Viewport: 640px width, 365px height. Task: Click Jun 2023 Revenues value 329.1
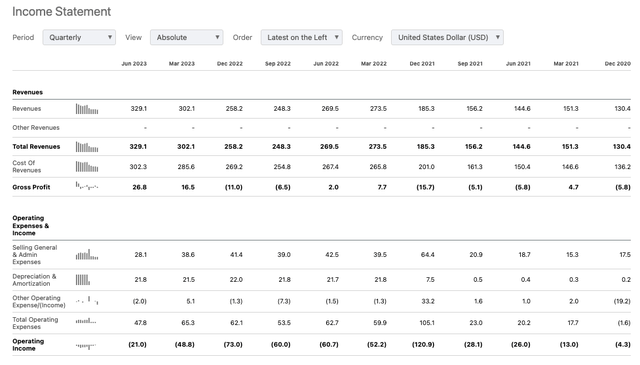139,109
